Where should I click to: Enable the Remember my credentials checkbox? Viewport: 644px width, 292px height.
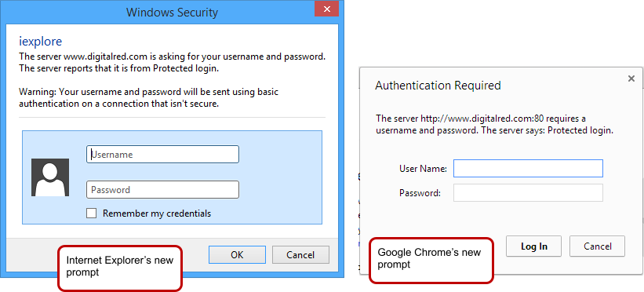[91, 213]
